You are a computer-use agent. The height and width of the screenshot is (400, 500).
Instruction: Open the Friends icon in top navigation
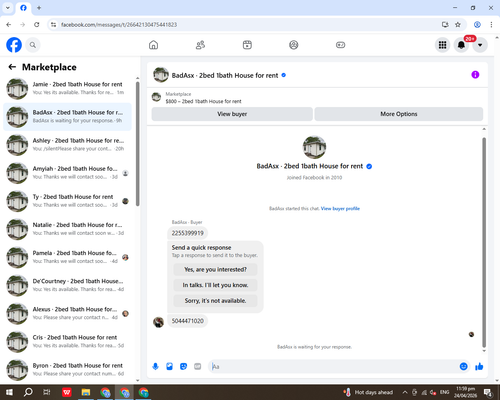point(200,45)
